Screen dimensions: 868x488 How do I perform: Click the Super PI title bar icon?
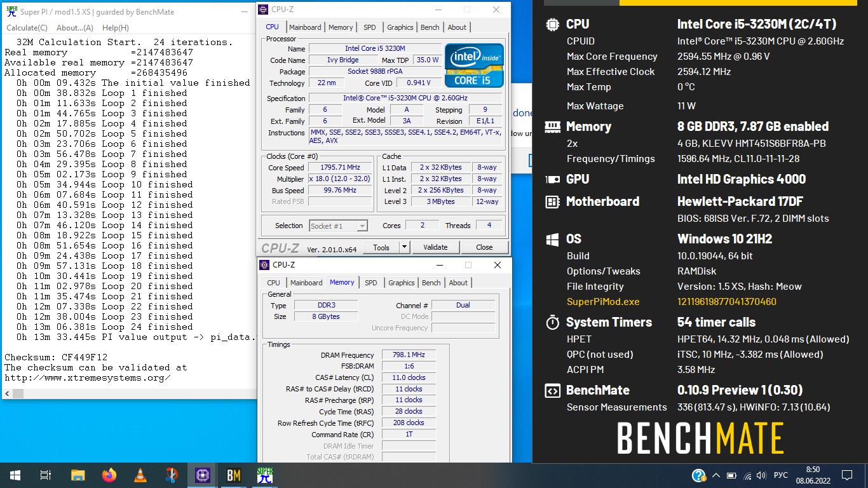pos(11,11)
